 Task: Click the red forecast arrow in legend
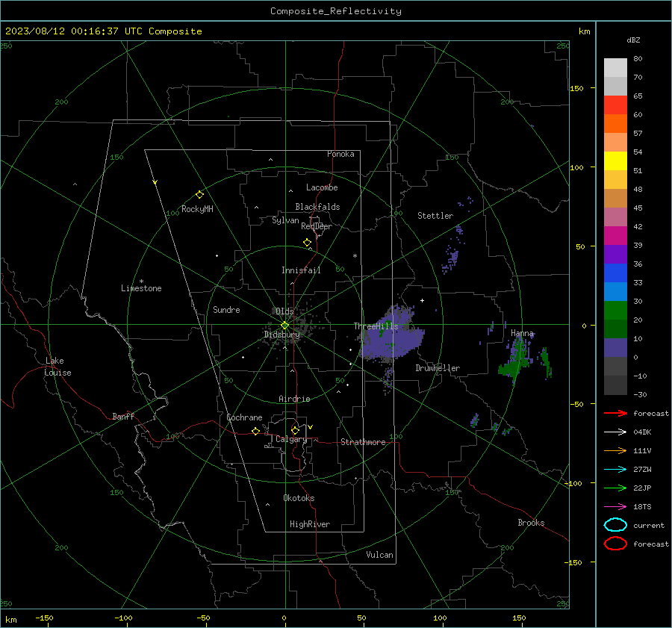[x=615, y=413]
